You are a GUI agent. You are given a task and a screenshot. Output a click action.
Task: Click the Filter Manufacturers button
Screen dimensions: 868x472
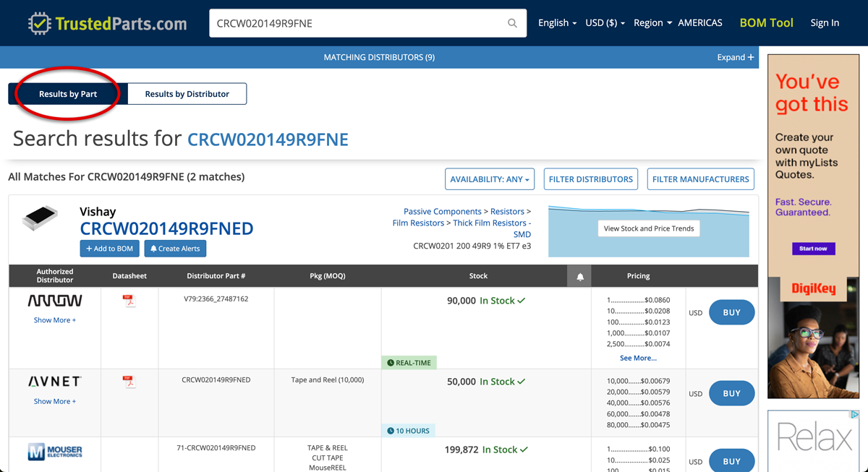[700, 179]
